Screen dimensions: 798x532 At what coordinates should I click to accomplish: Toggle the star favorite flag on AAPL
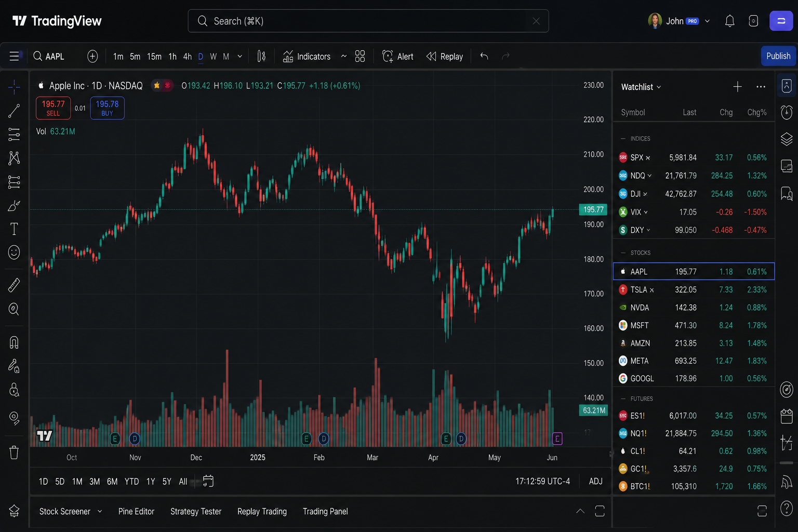(156, 85)
